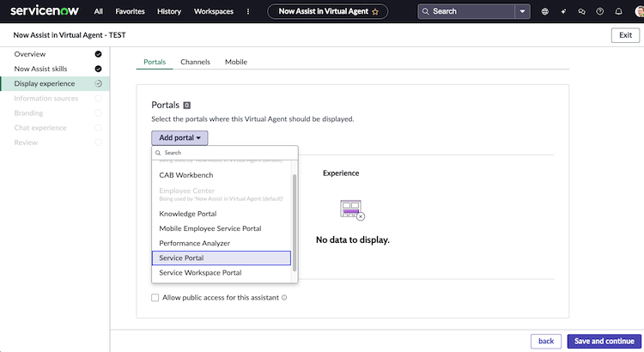Switch to the Mobile tab
This screenshot has width=644, height=352.
tap(236, 62)
